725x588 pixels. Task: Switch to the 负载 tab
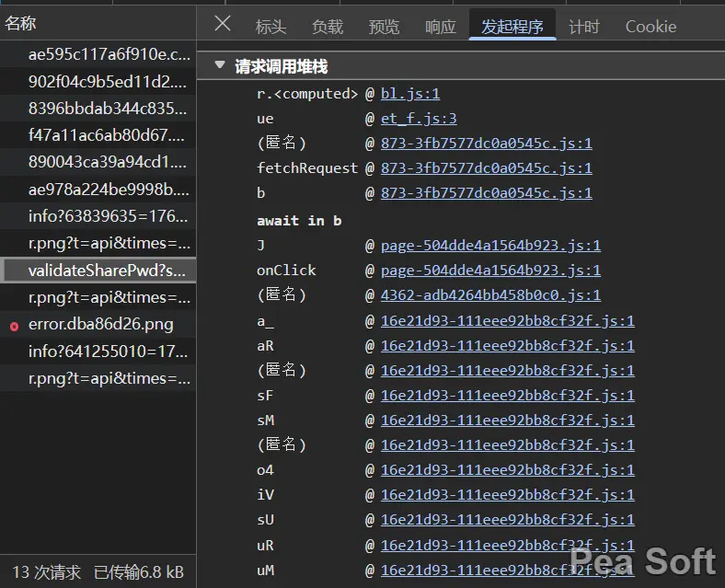(x=328, y=27)
